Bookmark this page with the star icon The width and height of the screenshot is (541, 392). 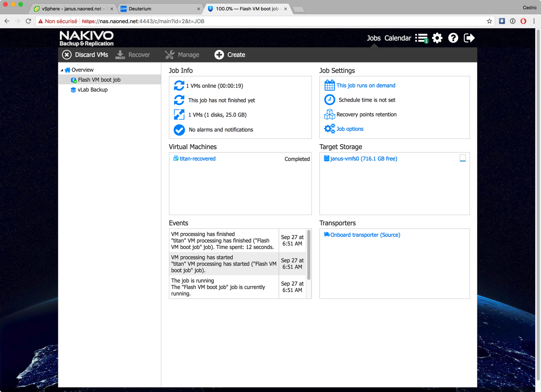490,21
